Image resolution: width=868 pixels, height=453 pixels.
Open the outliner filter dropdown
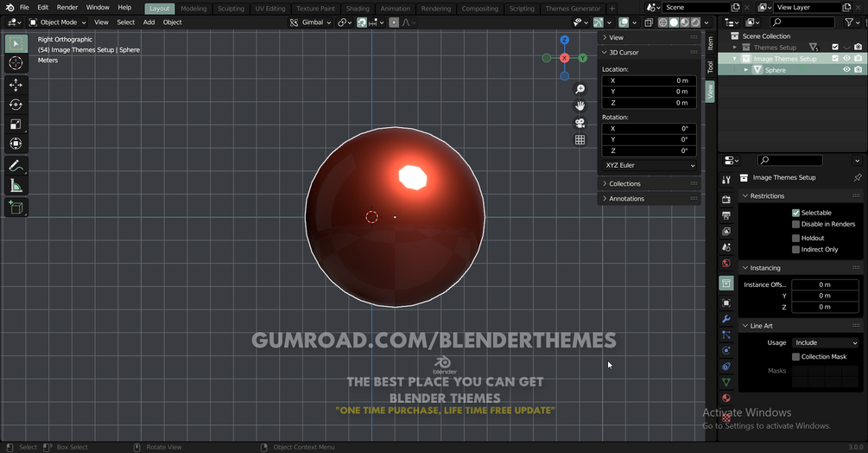852,22
